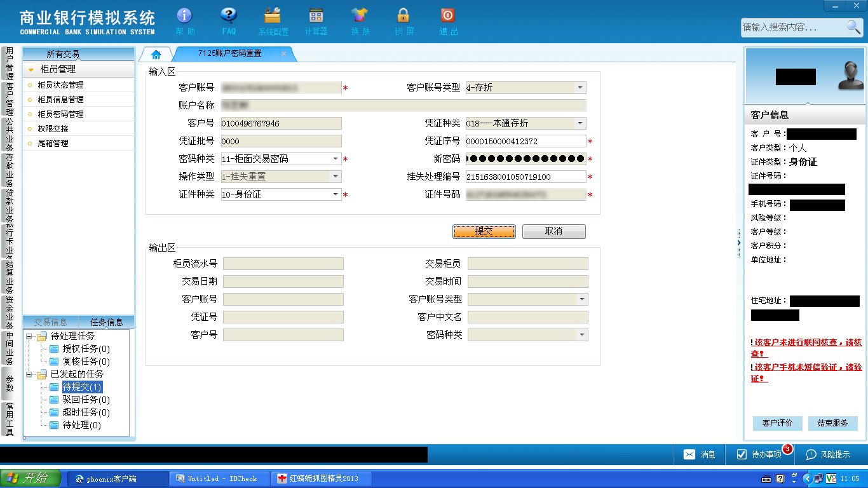Image resolution: width=868 pixels, height=488 pixels.
Task: Click the VNC system tray icon
Action: tap(831, 478)
